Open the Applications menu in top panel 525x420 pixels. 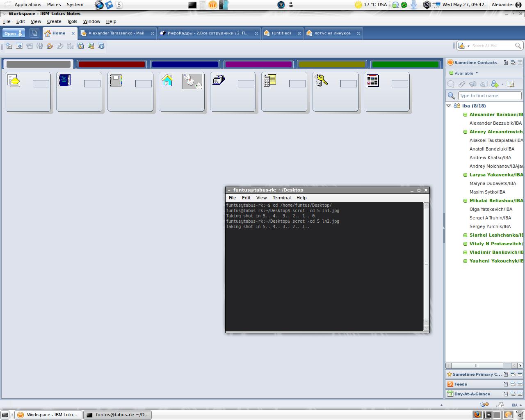coord(28,5)
